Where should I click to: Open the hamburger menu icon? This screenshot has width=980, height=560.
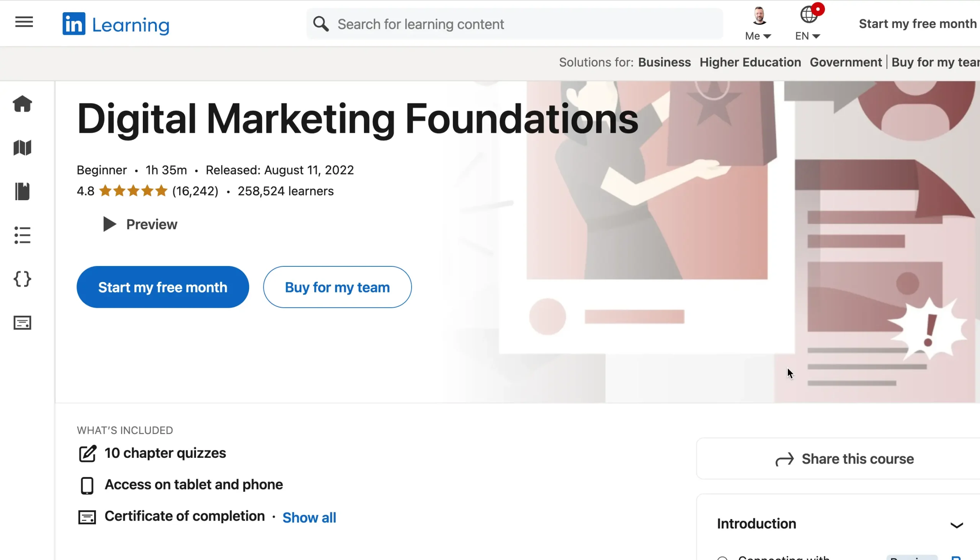tap(24, 22)
